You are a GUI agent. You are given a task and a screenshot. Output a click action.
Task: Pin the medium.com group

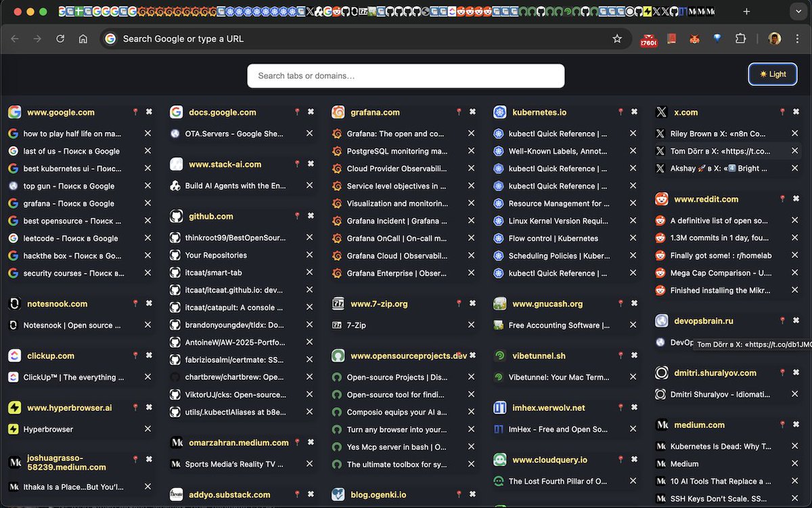pos(782,425)
